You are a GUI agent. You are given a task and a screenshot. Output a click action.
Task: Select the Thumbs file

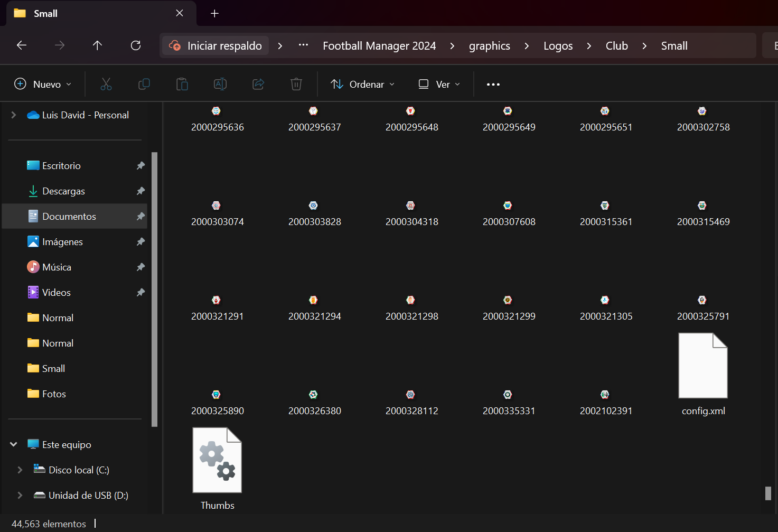point(217,469)
